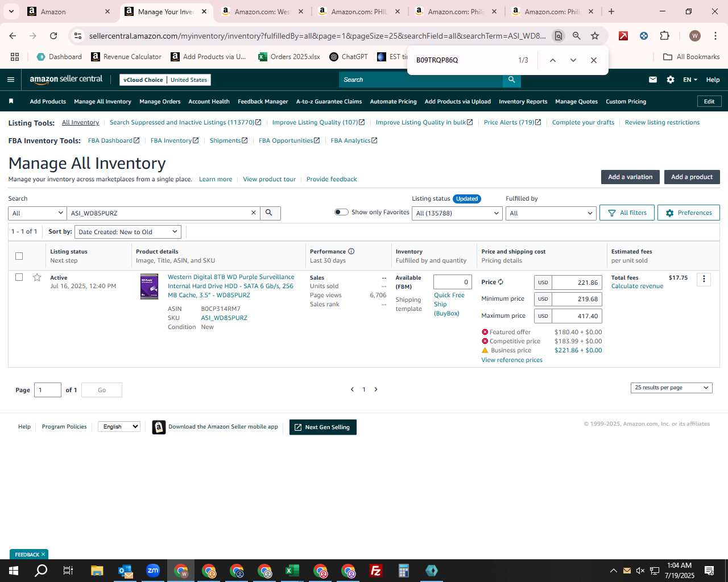Open Automate Pricing in navigation bar
This screenshot has height=582, width=728.
tap(393, 102)
